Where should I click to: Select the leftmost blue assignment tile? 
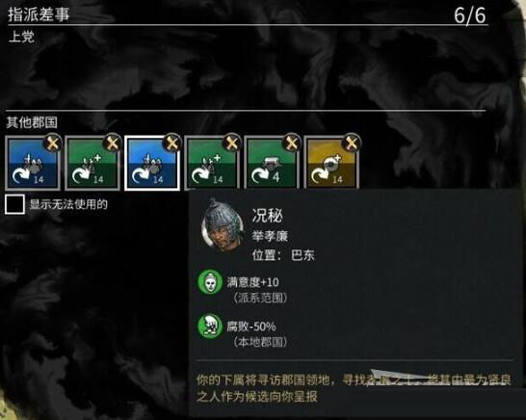33,163
